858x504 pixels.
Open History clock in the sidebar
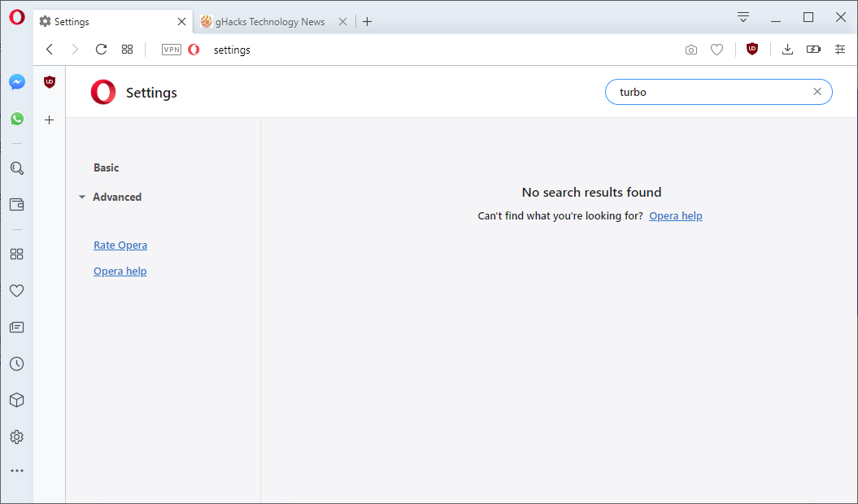[x=17, y=364]
